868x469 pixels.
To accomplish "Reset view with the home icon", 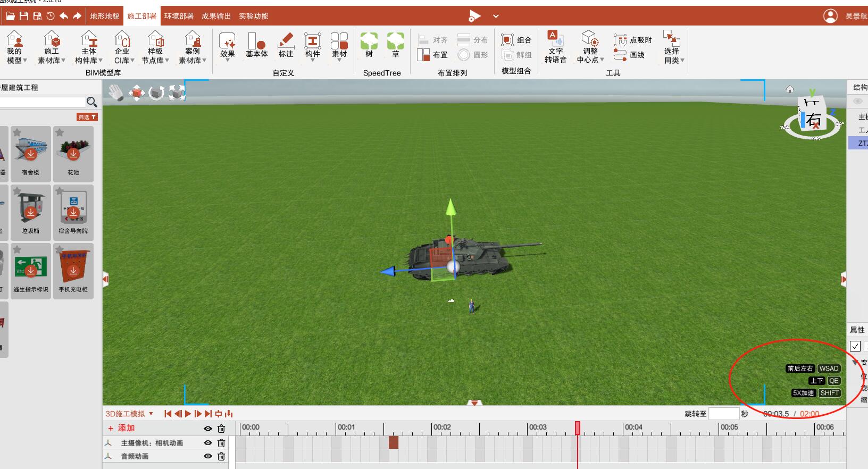I will (x=790, y=89).
